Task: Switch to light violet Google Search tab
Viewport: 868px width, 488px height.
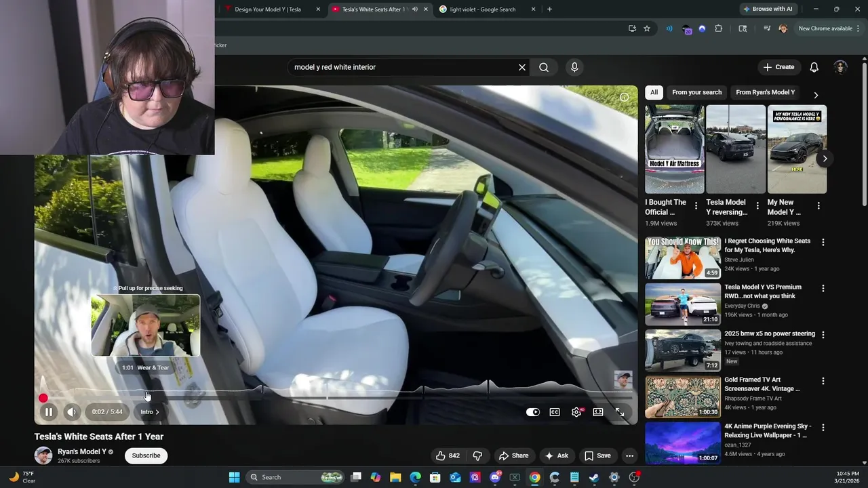Action: pyautogui.click(x=487, y=9)
